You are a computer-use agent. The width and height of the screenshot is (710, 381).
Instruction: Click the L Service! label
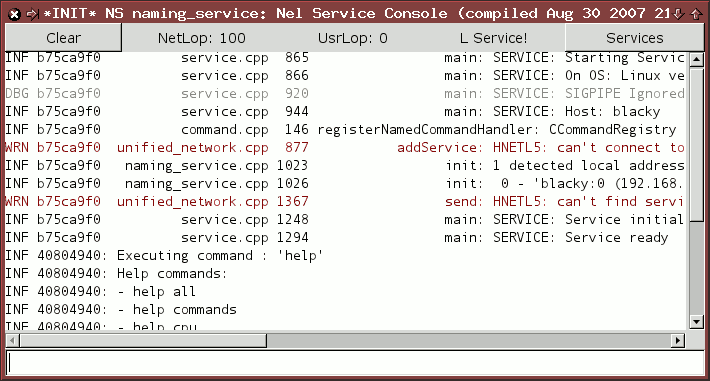tap(493, 38)
